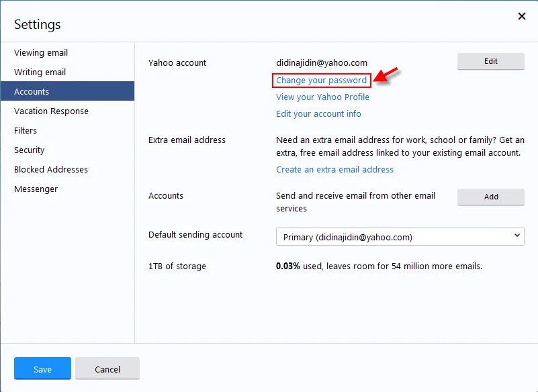
Task: Click Edit your account info link
Action: coord(318,114)
